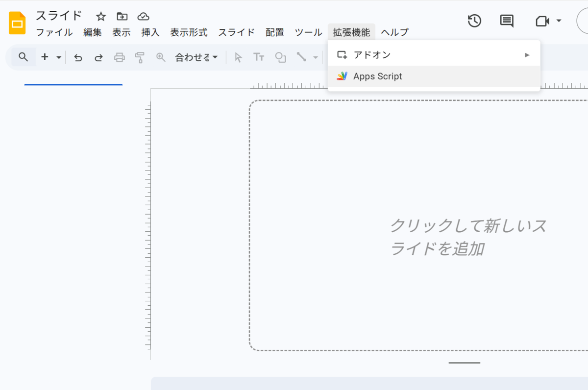Launch Apps Script from the menu
Image resolution: width=588 pixels, height=390 pixels.
click(434, 76)
